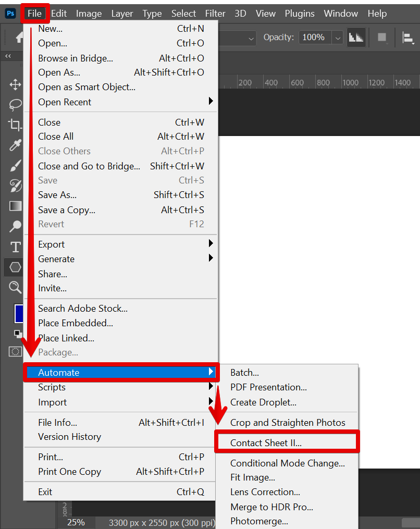The height and width of the screenshot is (529, 420).
Task: Select the Horizontal Type tool
Action: click(15, 247)
